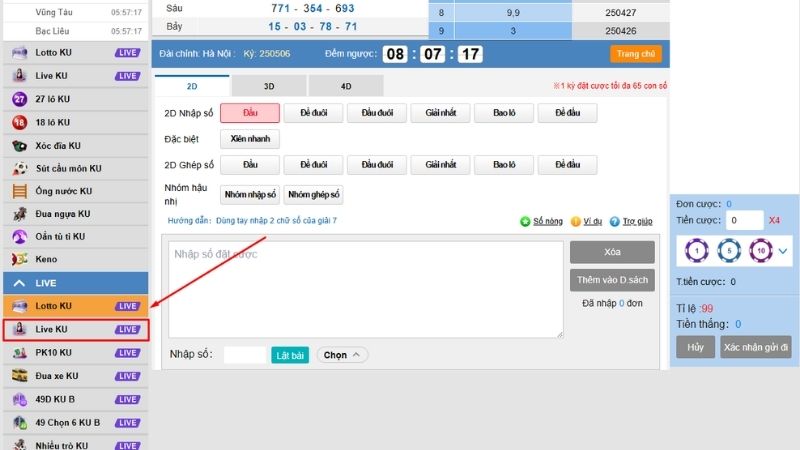Enable the Xiên nhanh special option

click(249, 139)
